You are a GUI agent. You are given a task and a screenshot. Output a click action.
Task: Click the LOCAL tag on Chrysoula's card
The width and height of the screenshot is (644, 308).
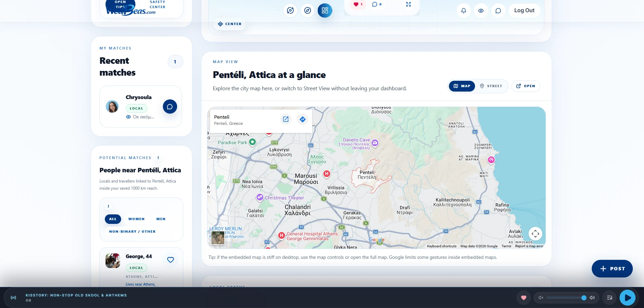click(136, 108)
